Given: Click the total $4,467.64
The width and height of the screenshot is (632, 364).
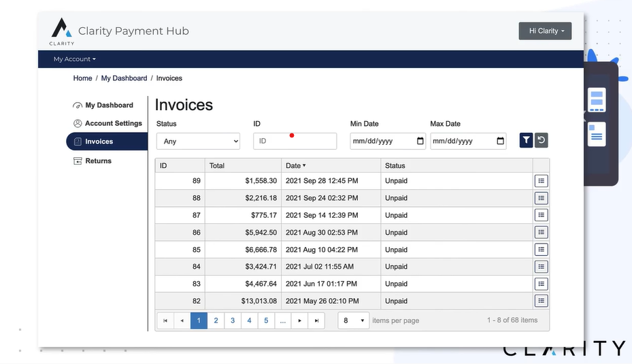Looking at the screenshot, I should [x=261, y=284].
